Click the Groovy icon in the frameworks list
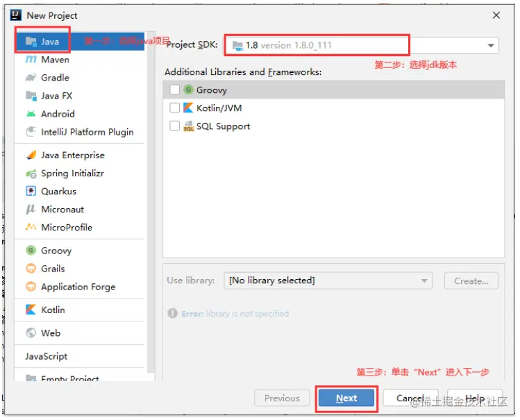 188,90
